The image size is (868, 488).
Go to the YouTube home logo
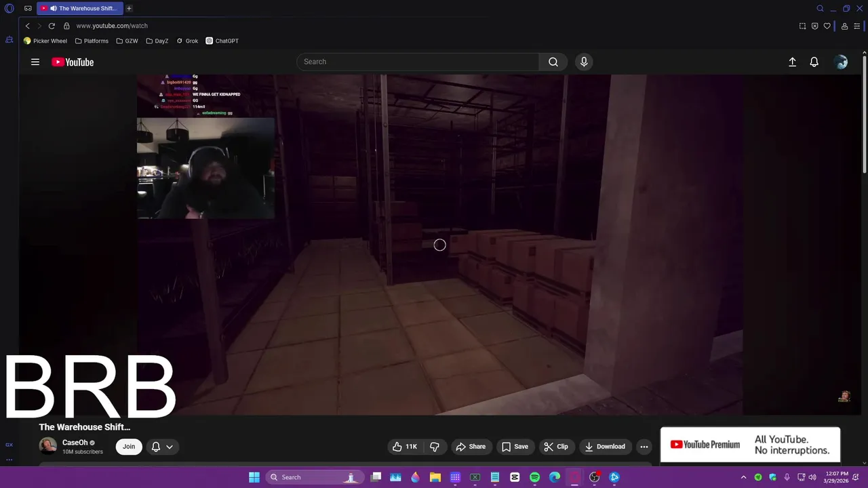pos(73,62)
